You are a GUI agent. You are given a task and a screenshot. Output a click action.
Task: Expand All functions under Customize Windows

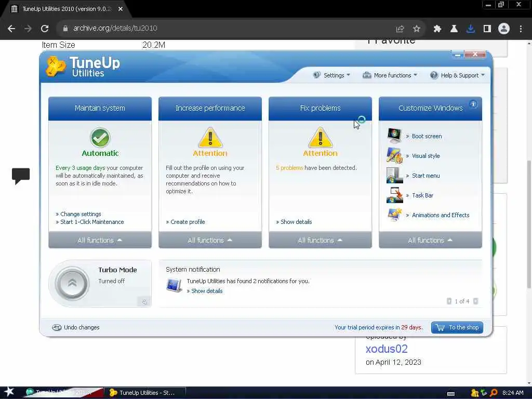tap(430, 240)
